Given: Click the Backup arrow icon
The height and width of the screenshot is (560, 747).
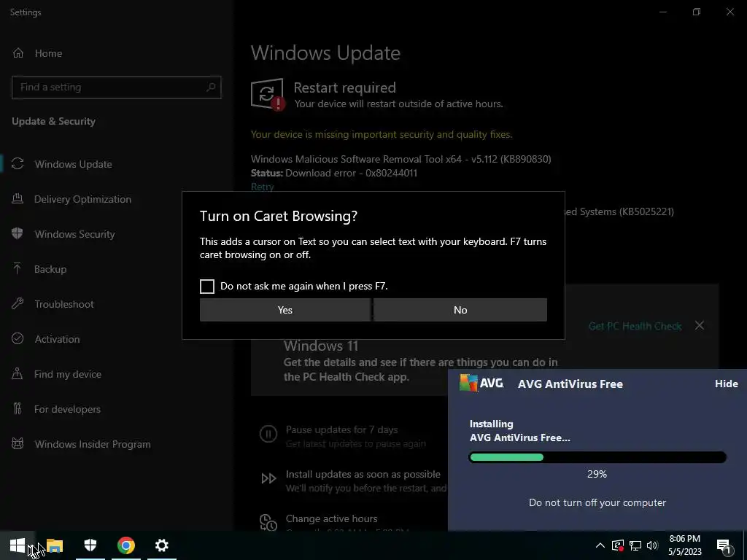Looking at the screenshot, I should click(18, 268).
